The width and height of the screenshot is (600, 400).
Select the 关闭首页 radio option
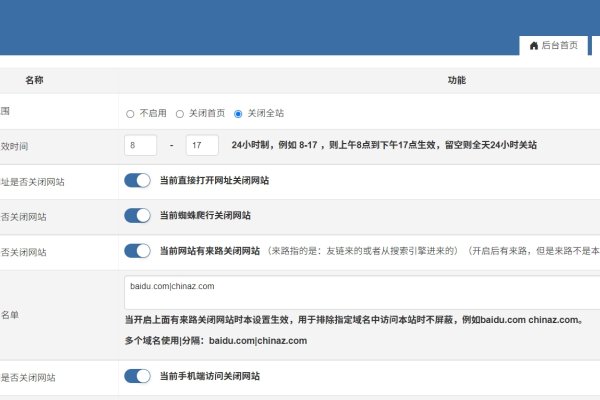180,114
